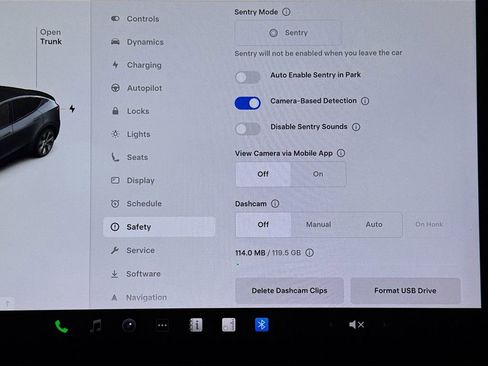488x366 pixels.
Task: Show info about View Camera via Mobile App
Action: (341, 153)
